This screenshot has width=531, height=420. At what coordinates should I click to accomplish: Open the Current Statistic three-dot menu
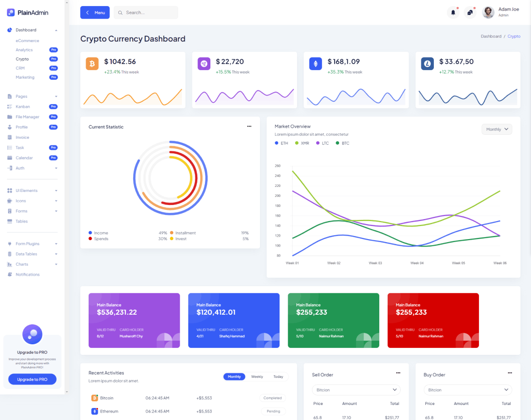(x=249, y=126)
